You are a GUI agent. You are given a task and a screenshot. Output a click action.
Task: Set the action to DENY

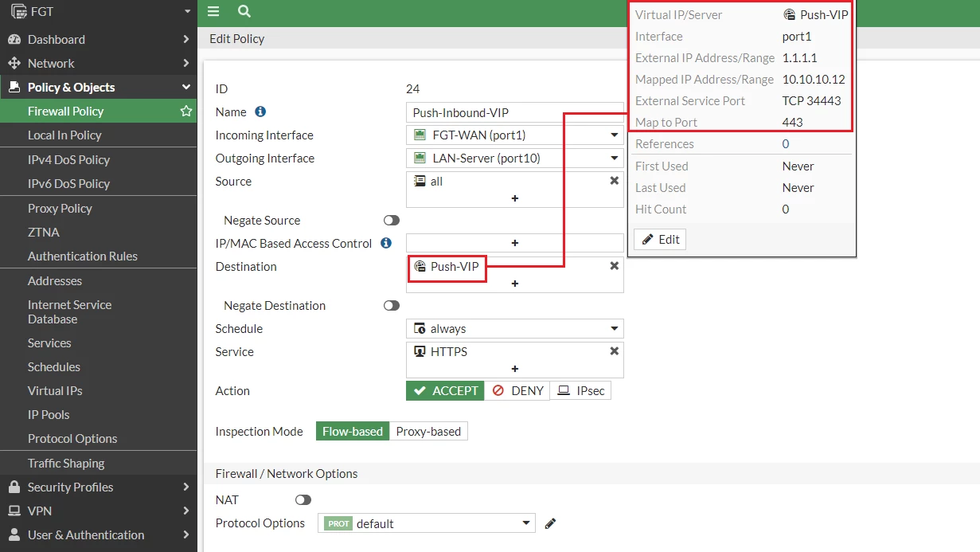click(x=517, y=391)
